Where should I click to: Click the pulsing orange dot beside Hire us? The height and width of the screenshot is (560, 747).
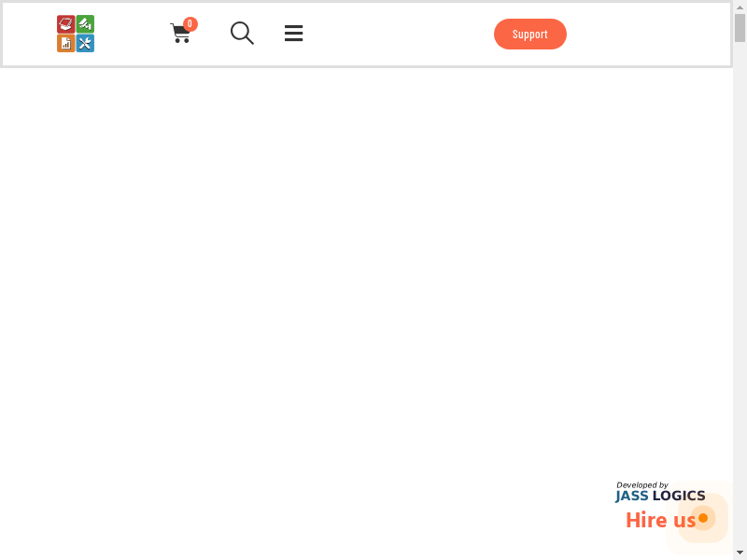(703, 518)
